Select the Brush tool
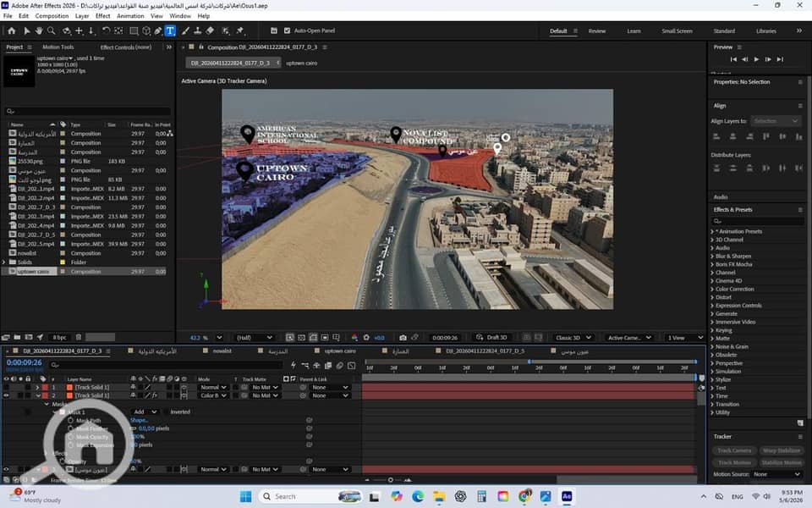Viewport: 812px width, 508px height. coord(185,31)
